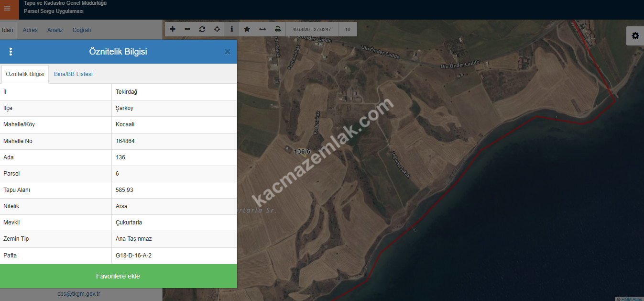644x301 pixels.
Task: Select the measure distance arrow tool
Action: [262, 29]
